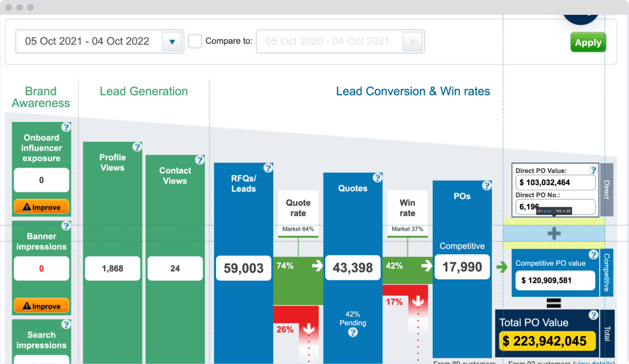Expand the date range dropdown arrow
The width and height of the screenshot is (629, 364).
click(x=172, y=41)
